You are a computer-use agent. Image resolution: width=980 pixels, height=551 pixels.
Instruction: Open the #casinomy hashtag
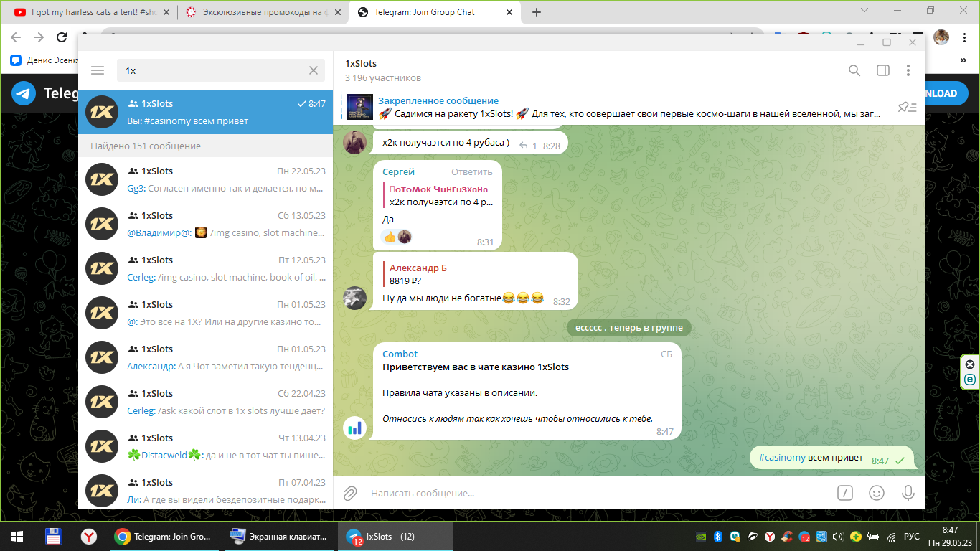pos(781,458)
